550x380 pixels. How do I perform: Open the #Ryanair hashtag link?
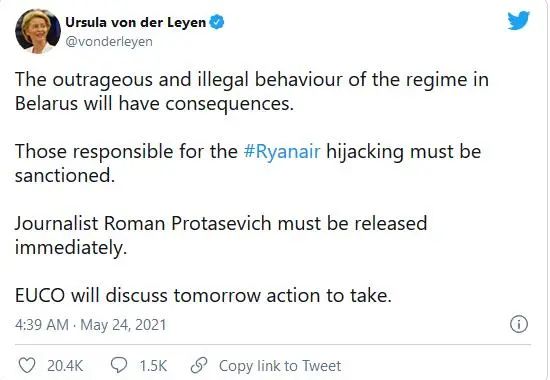pos(282,152)
